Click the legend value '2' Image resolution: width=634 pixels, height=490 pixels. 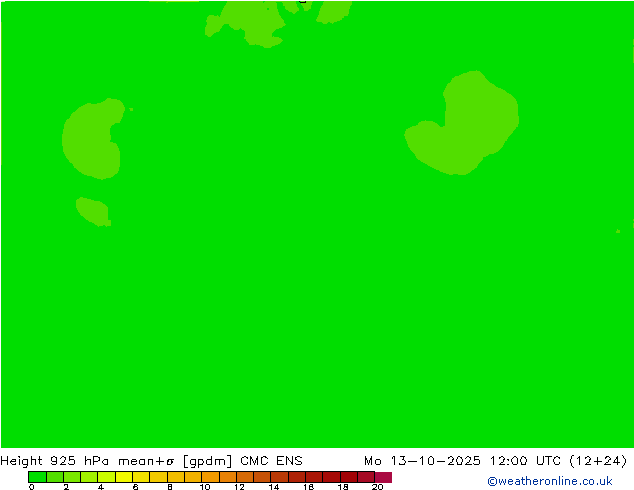coord(66,487)
